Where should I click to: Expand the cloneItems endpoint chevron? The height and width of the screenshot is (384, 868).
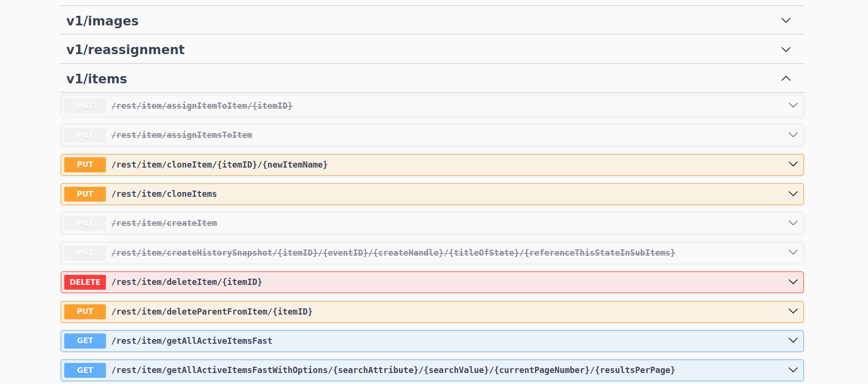(x=793, y=194)
